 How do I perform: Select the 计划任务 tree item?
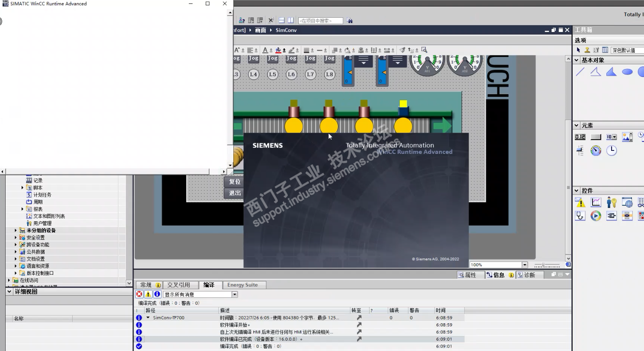coord(42,195)
